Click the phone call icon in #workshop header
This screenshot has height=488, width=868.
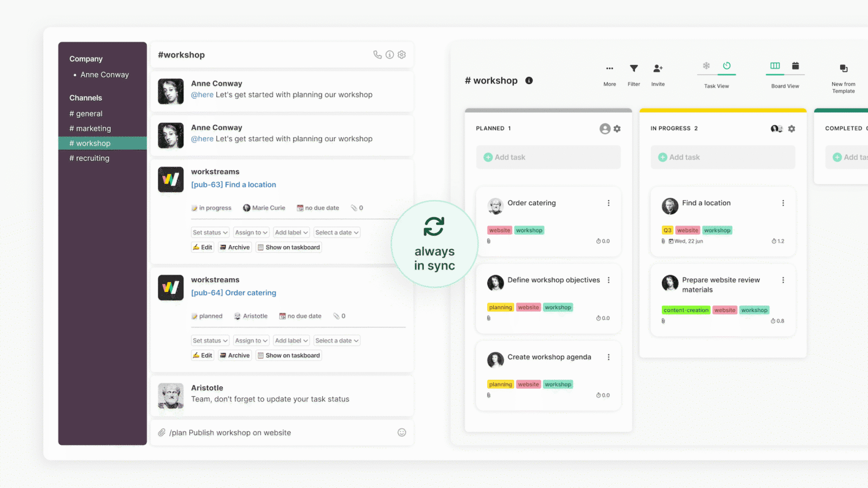coord(377,55)
